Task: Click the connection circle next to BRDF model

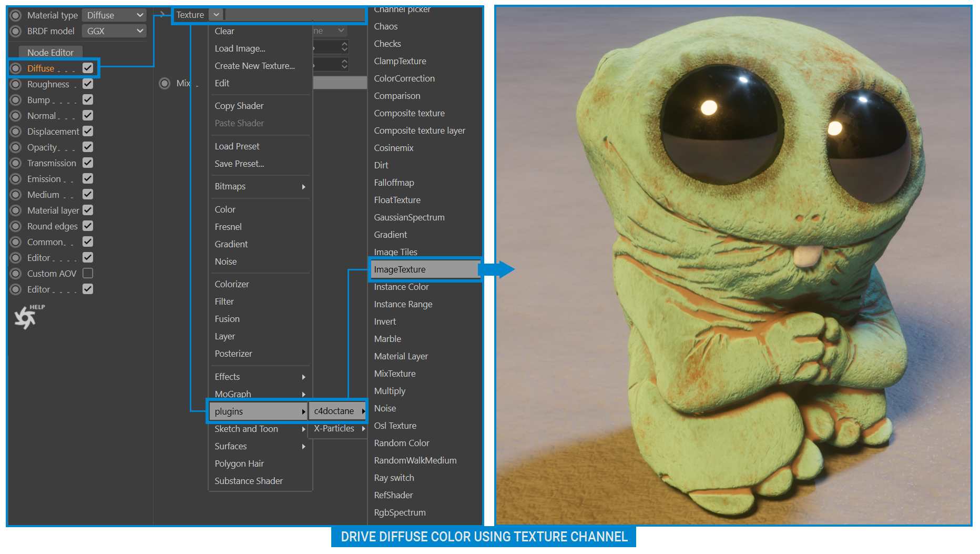Action: [x=15, y=31]
